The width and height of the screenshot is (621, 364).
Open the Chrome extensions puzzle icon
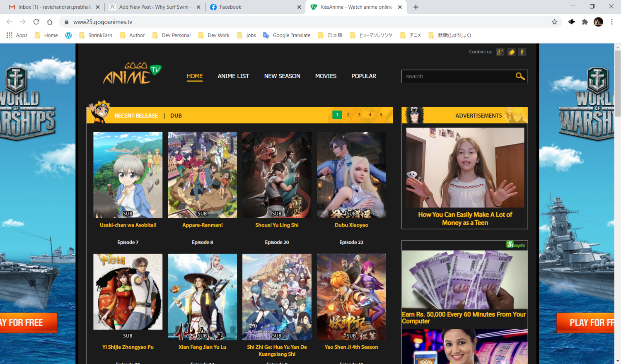pos(585,22)
